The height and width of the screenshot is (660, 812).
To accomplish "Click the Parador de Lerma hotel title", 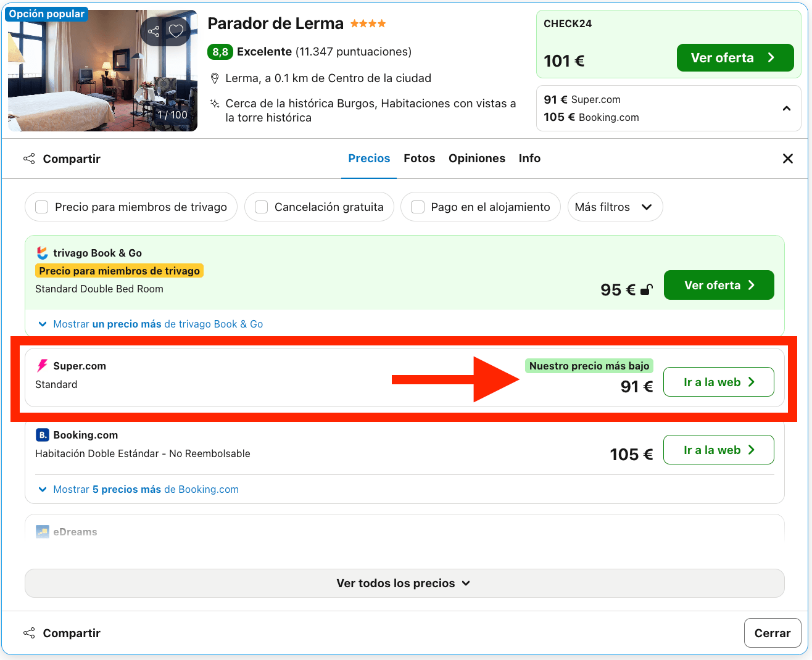I will coord(275,23).
